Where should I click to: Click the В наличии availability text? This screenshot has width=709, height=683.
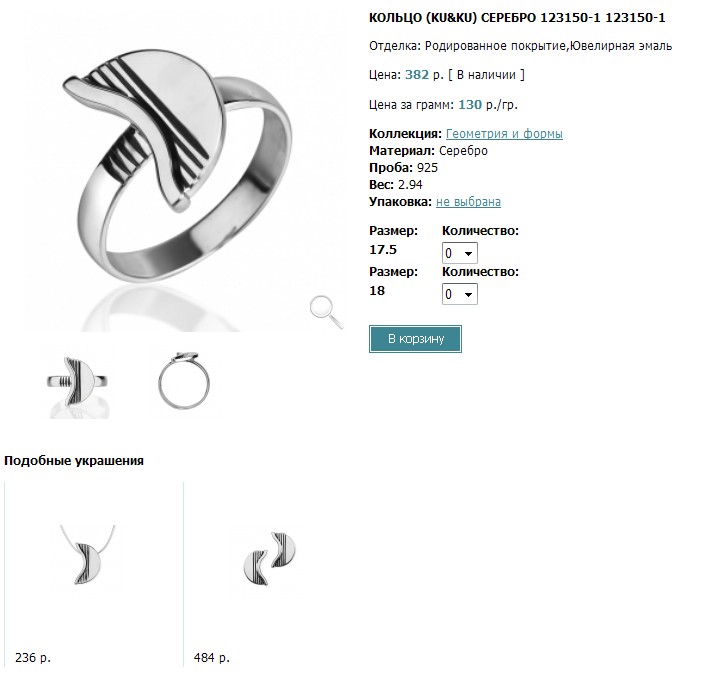click(x=486, y=75)
